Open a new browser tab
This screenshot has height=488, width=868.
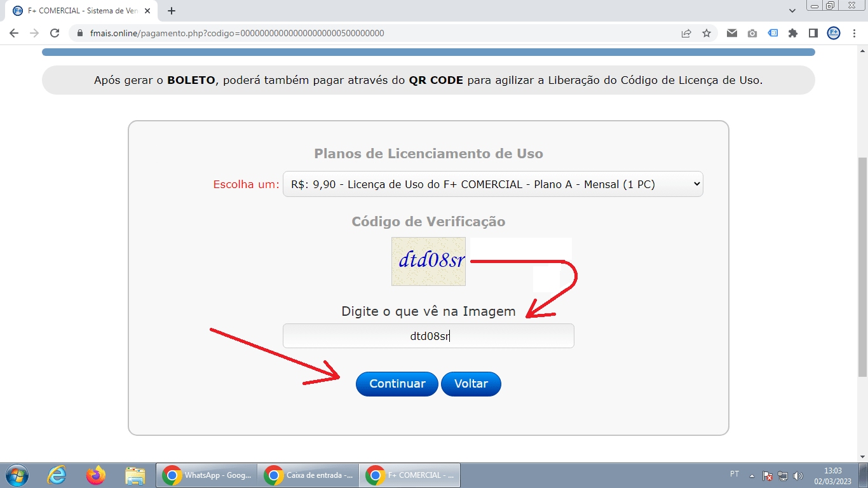[172, 11]
